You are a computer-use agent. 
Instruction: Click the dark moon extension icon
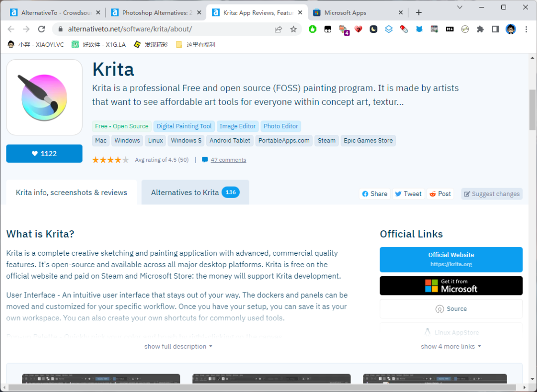[373, 29]
